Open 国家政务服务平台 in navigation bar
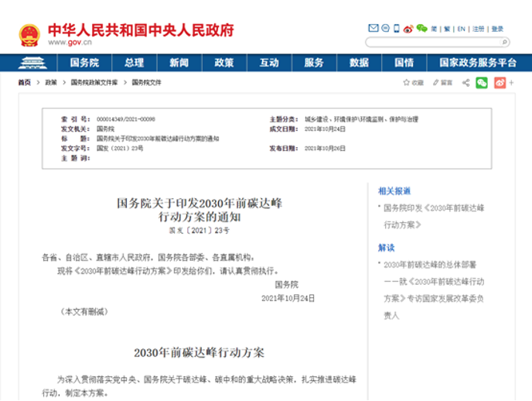The width and height of the screenshot is (532, 401). pos(477,63)
